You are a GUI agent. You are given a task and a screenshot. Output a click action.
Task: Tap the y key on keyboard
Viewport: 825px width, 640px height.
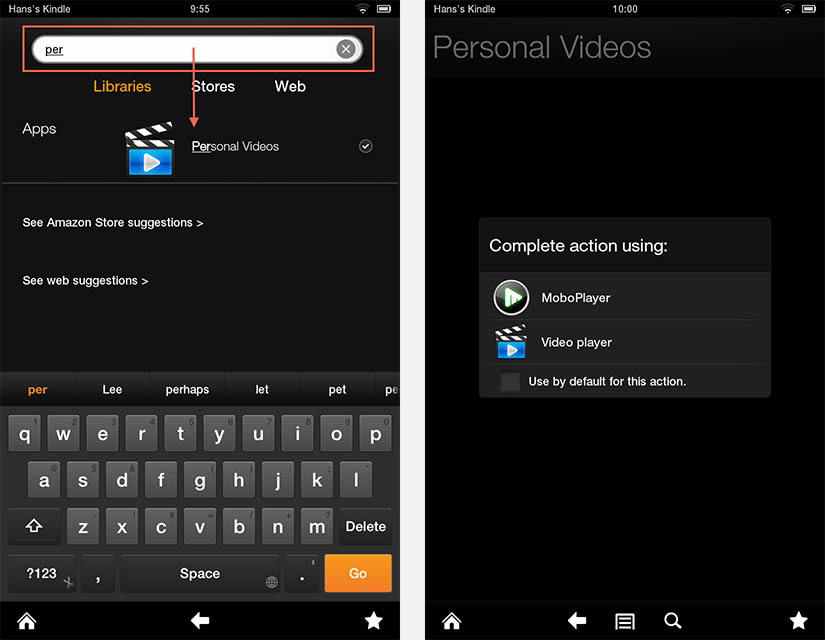click(219, 434)
